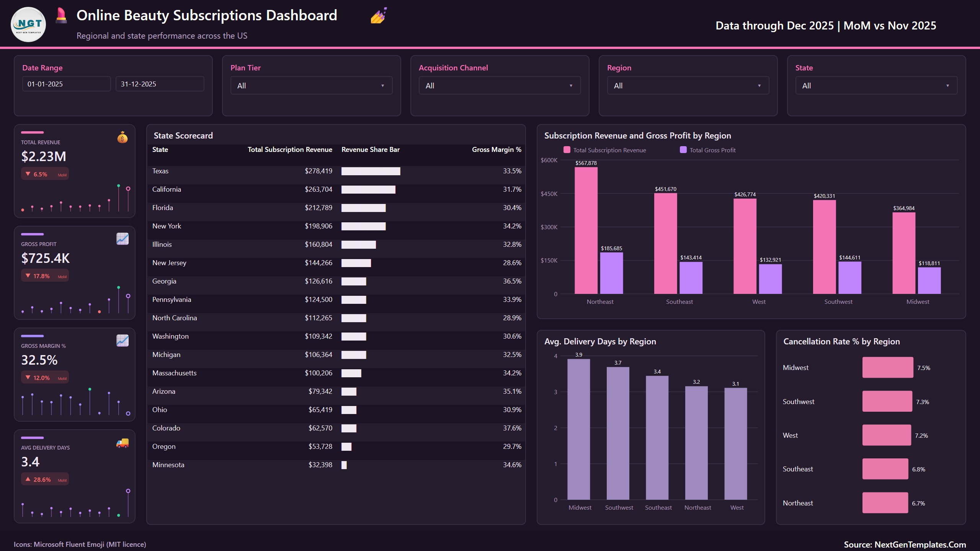Click the Colorado row revenue share bar

[349, 428]
